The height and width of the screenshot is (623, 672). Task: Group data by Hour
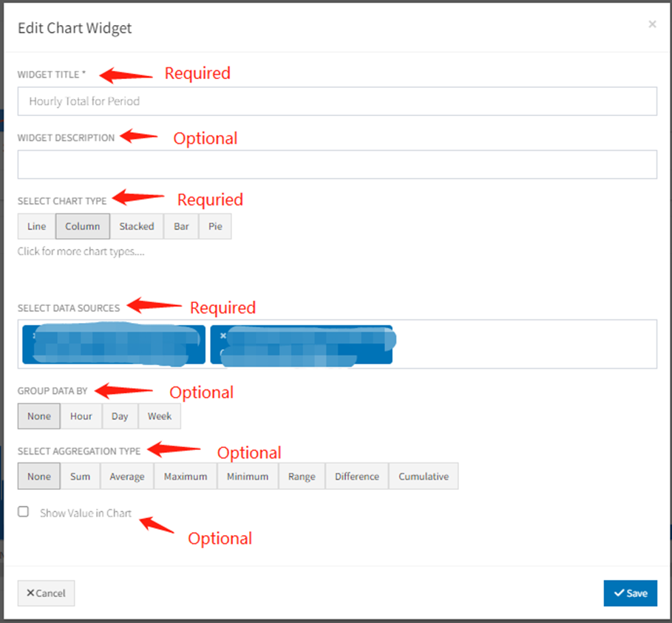coord(81,416)
